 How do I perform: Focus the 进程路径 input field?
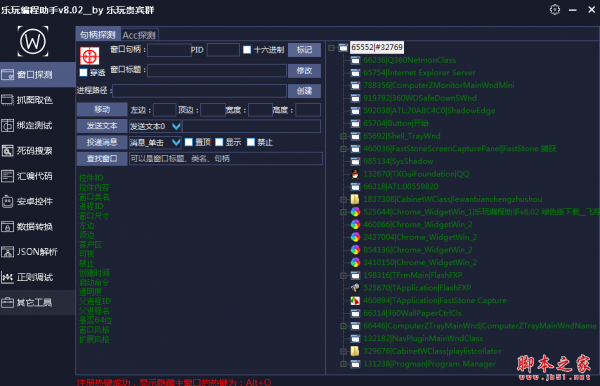coord(199,91)
